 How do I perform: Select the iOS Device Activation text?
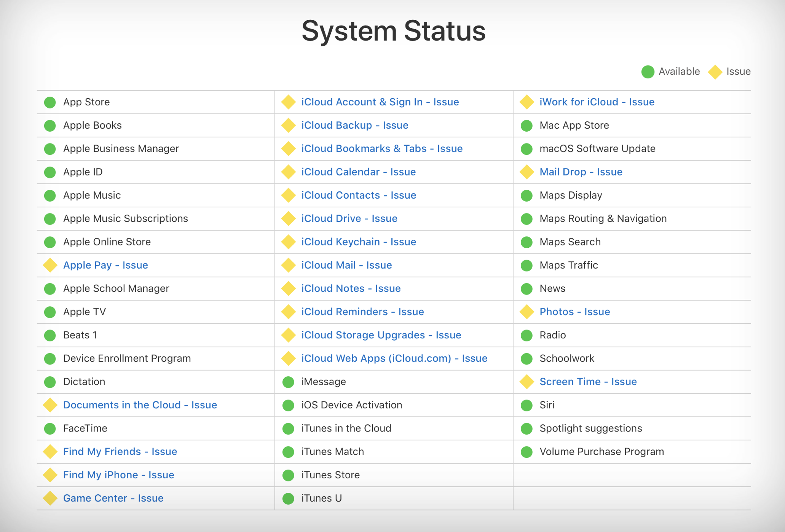click(351, 405)
